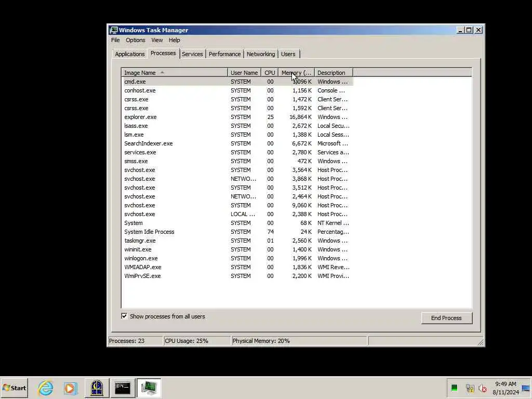Open the File menu
Screen dimensions: 532x399
(115, 40)
